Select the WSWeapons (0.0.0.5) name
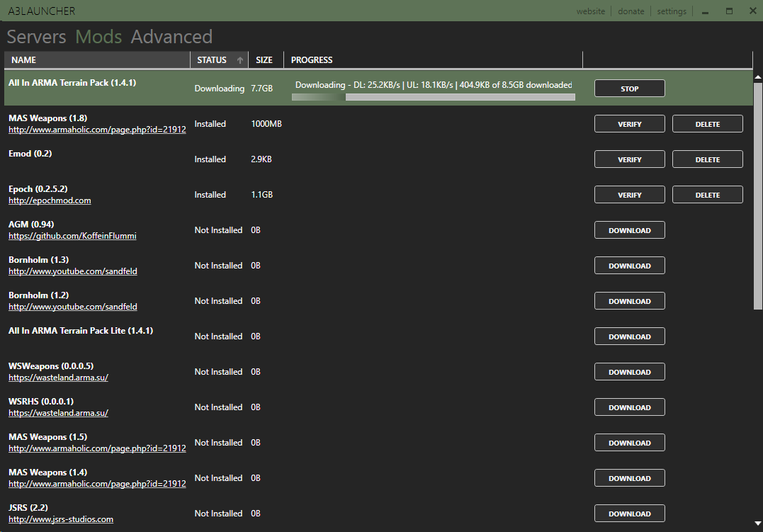The height and width of the screenshot is (532, 763). 51,366
